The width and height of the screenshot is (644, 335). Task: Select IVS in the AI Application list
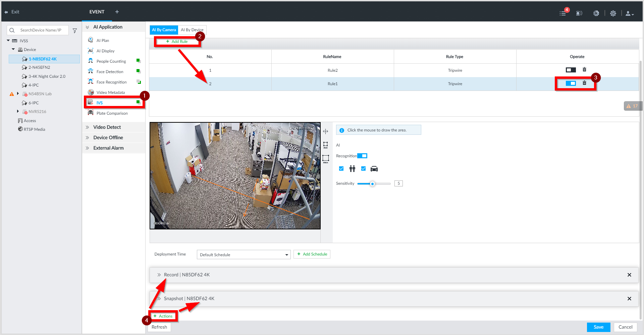point(99,103)
